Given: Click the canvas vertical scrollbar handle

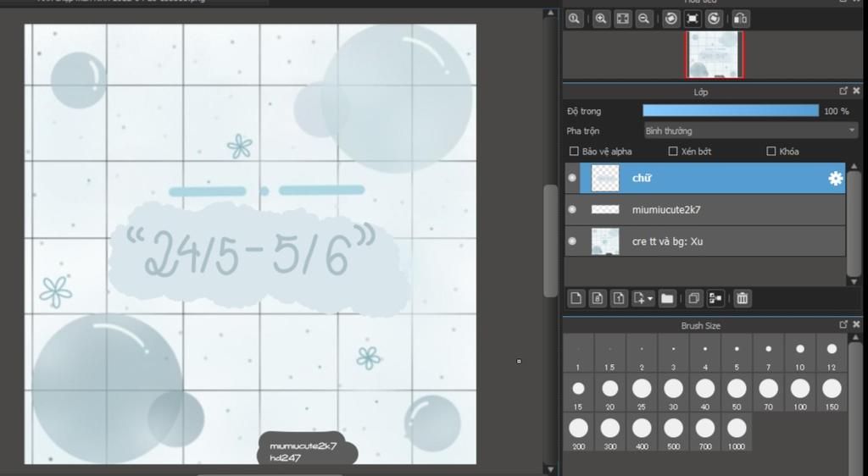Looking at the screenshot, I should (x=550, y=241).
